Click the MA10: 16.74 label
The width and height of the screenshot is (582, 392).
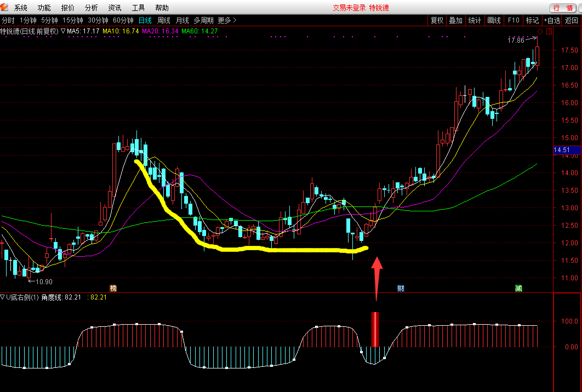(x=121, y=31)
